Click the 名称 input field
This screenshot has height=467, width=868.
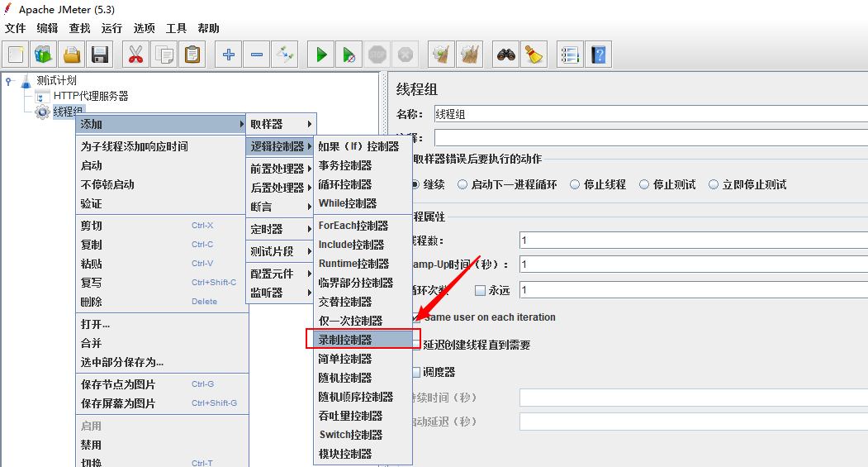tap(651, 114)
